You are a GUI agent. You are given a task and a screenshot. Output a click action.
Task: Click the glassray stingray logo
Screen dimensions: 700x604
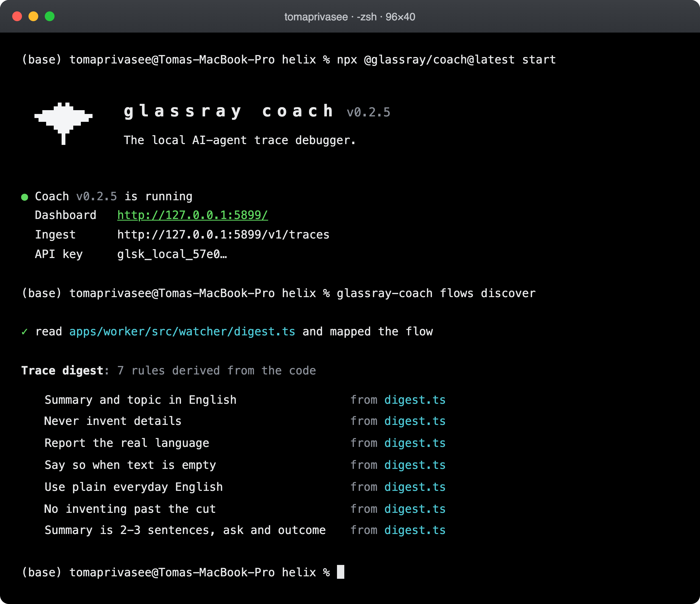[x=63, y=123]
